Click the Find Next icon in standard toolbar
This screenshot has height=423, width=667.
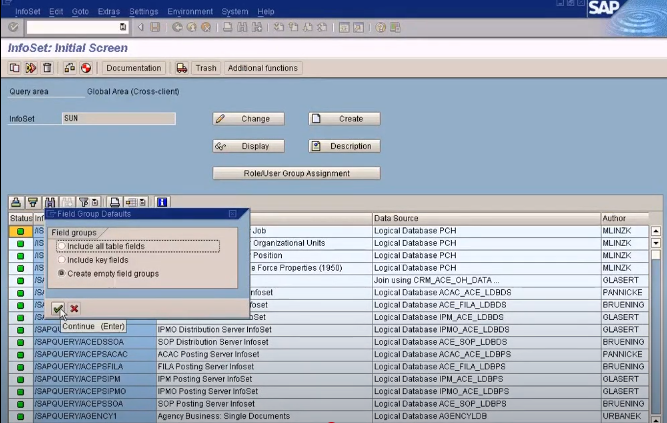257,28
